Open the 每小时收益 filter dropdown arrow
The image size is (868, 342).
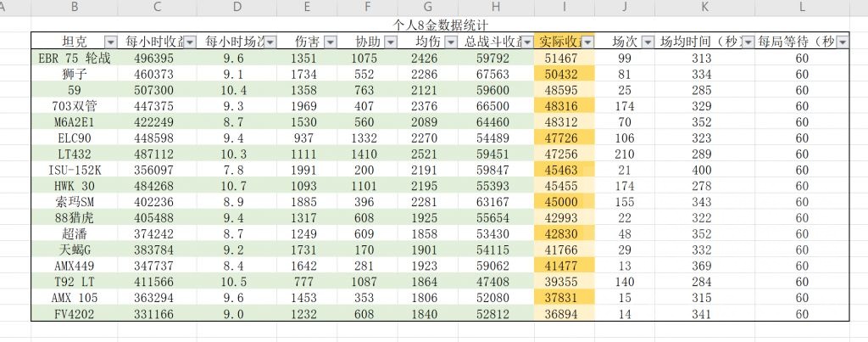(x=190, y=42)
